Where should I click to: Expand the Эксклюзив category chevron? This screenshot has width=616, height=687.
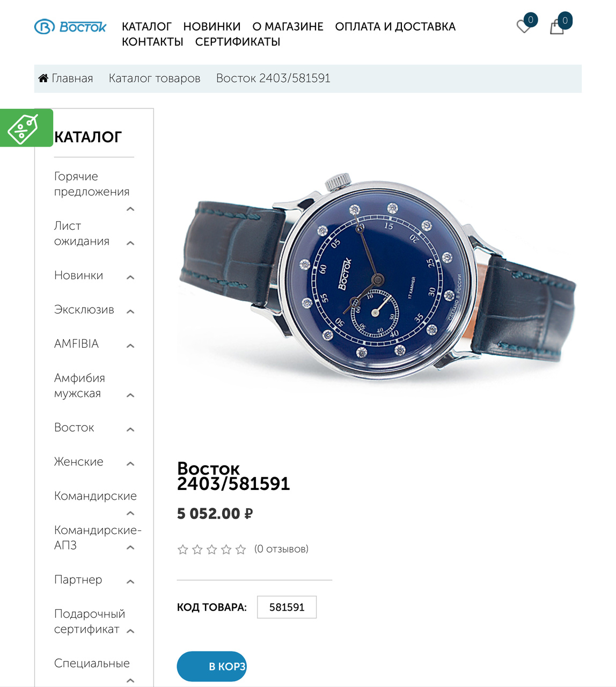pyautogui.click(x=130, y=311)
